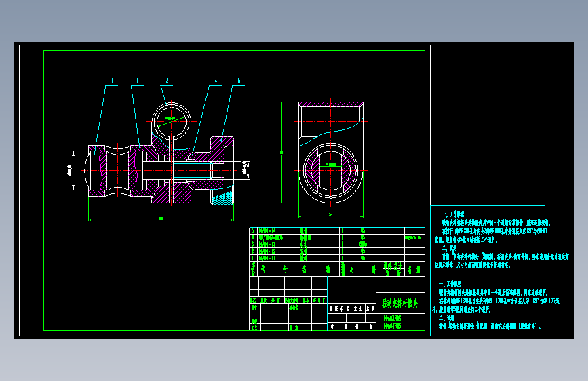
Task: Select the hatched top wall of the side view
Action: click(331, 104)
